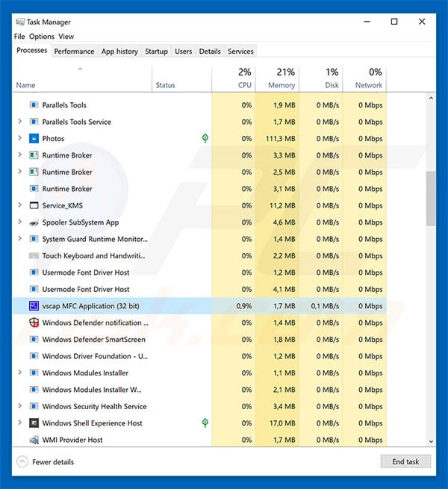448x489 pixels.
Task: Switch to the App history tab
Action: click(x=119, y=52)
